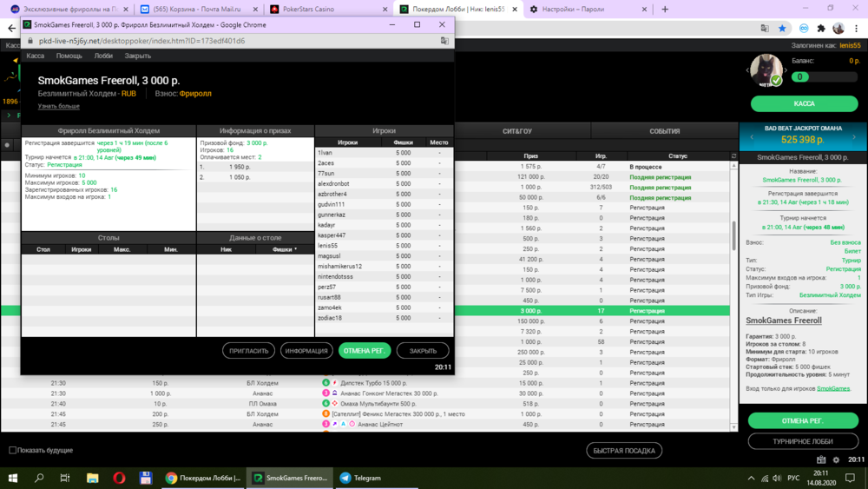Open the Chrome extensions puzzle icon

pyautogui.click(x=821, y=29)
